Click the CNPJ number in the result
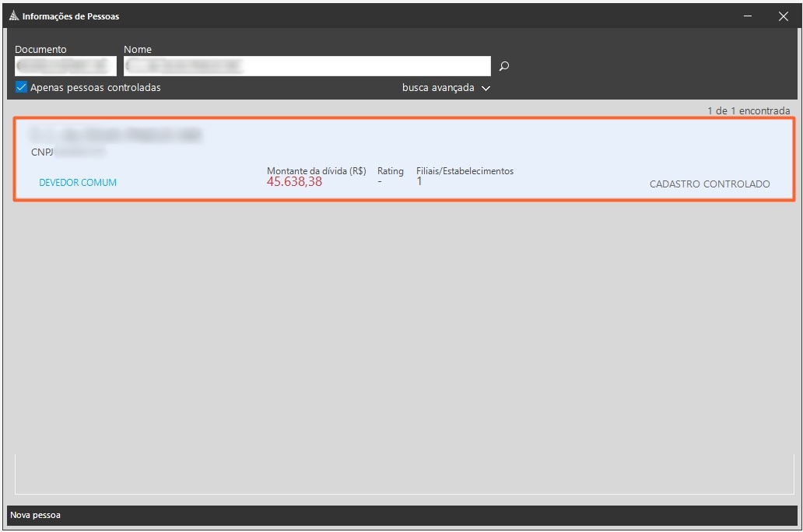 (x=79, y=152)
